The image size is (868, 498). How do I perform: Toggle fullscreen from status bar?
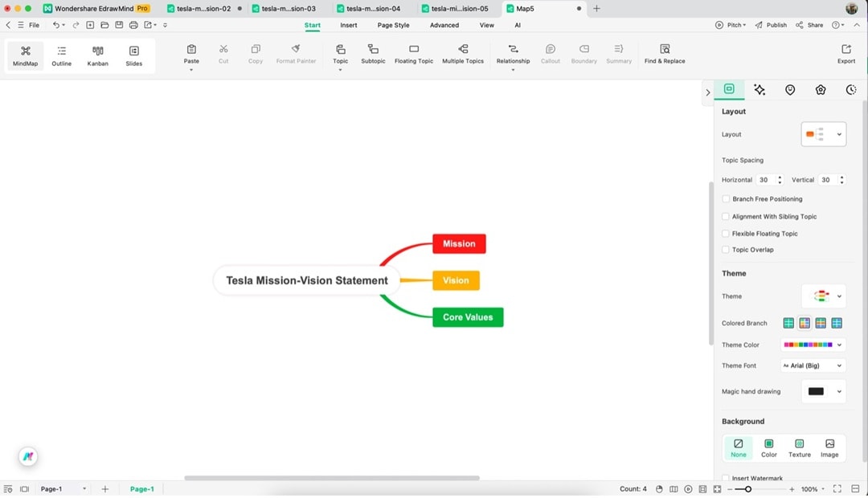coord(837,488)
